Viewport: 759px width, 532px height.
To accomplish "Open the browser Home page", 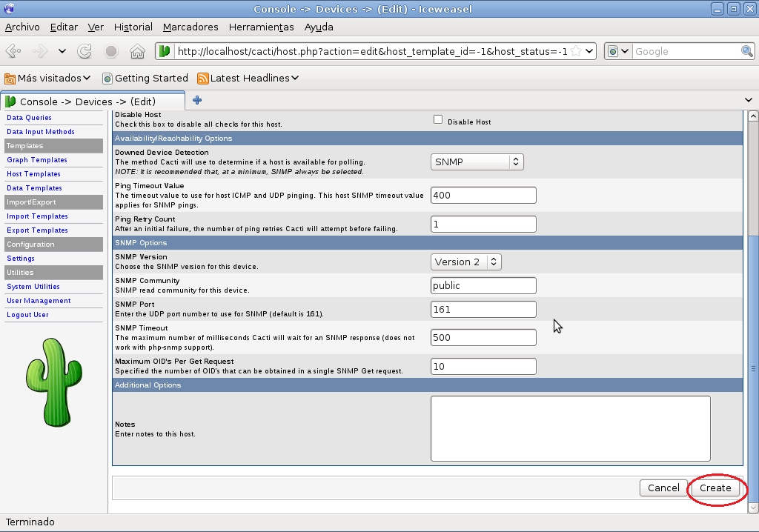I will pyautogui.click(x=137, y=51).
